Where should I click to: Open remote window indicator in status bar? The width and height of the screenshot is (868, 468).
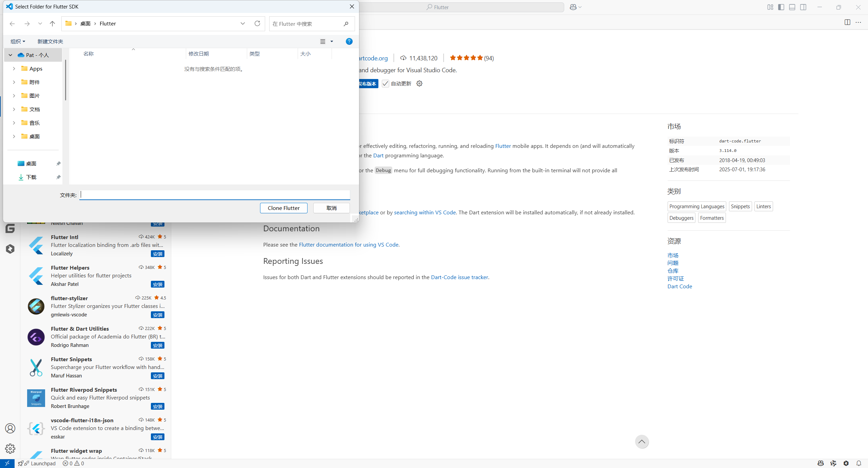pos(7,463)
